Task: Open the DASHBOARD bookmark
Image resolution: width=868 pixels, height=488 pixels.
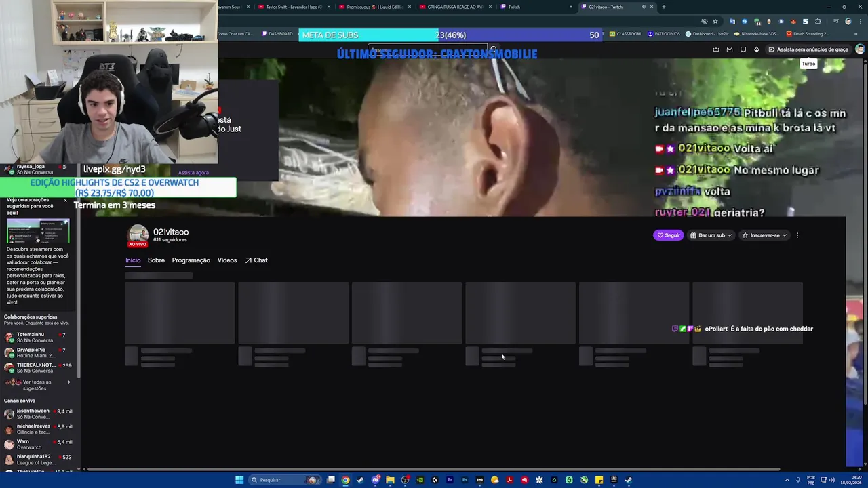Action: click(x=277, y=34)
